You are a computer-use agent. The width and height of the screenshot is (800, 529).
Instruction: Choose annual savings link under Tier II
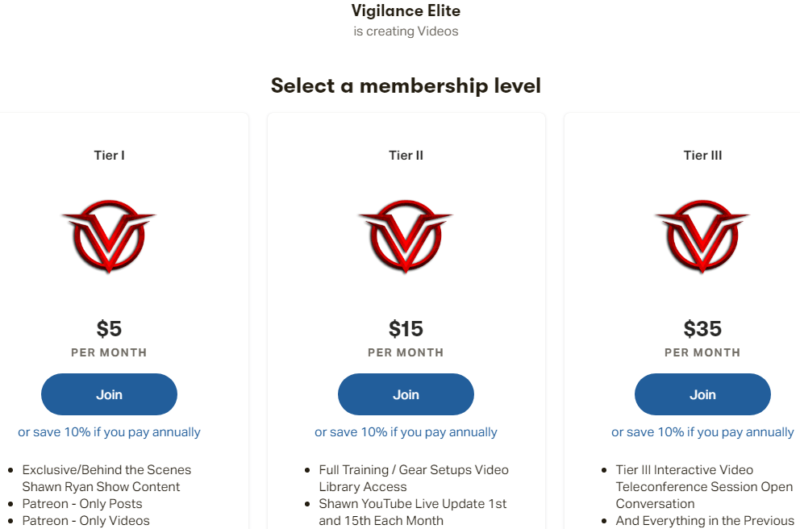(406, 432)
